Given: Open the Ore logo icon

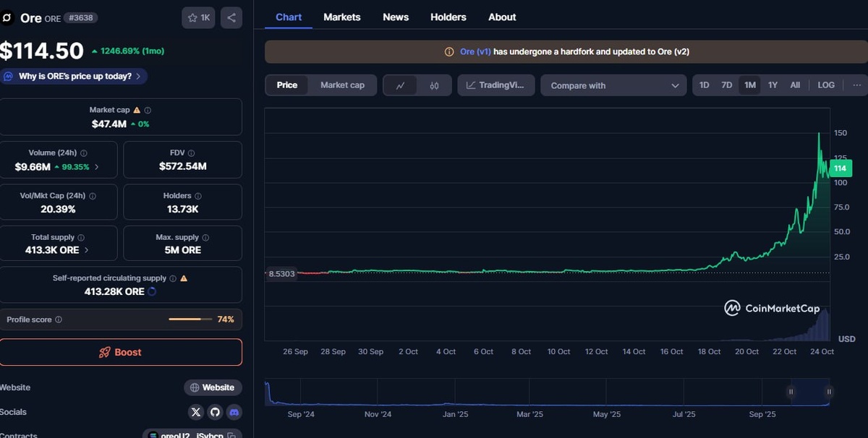Looking at the screenshot, I should [x=7, y=18].
